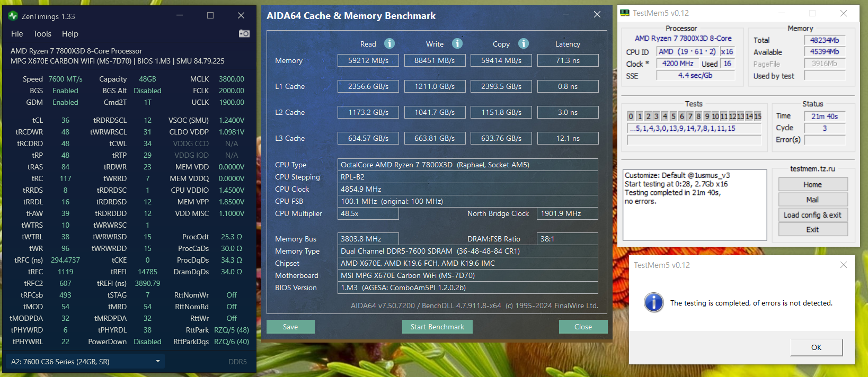
Task: Click the Memory Read value 59212 MB/s
Action: (x=368, y=60)
